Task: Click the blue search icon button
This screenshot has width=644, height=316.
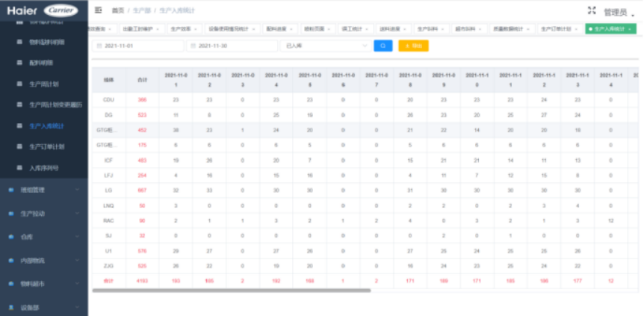Action: pyautogui.click(x=383, y=46)
